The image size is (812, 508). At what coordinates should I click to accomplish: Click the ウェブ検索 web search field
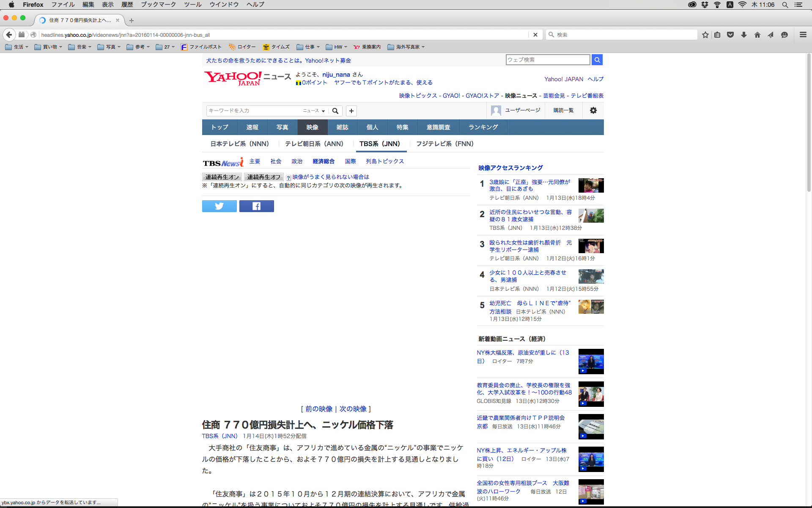[x=547, y=60]
